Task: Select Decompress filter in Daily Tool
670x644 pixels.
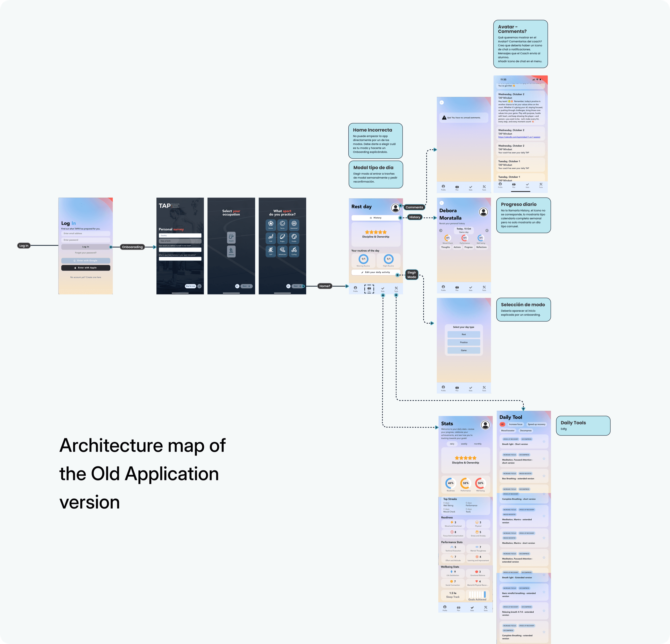Action: [x=526, y=431]
